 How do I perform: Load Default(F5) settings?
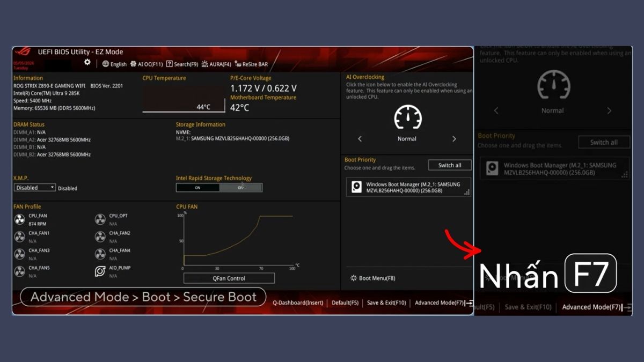[x=345, y=303]
